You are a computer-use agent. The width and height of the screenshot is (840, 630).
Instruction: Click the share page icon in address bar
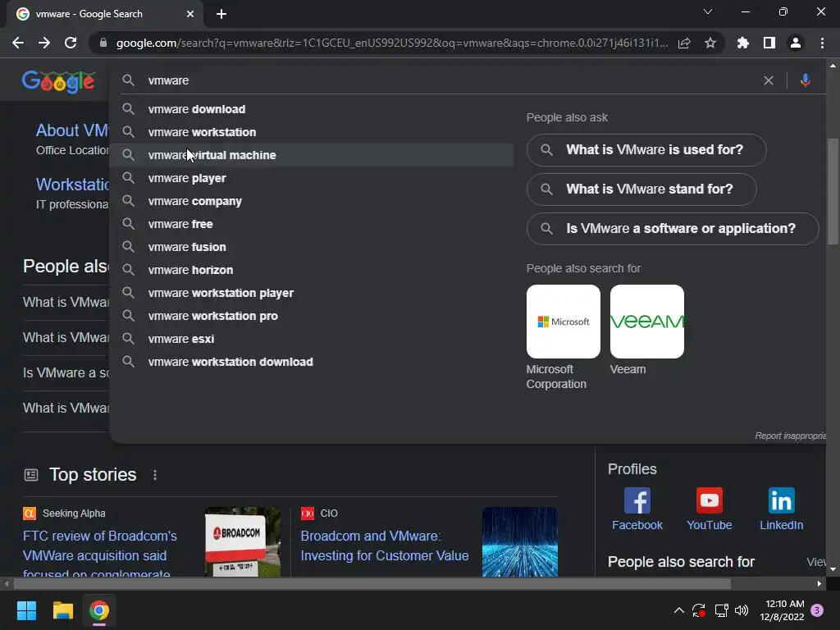coord(684,43)
